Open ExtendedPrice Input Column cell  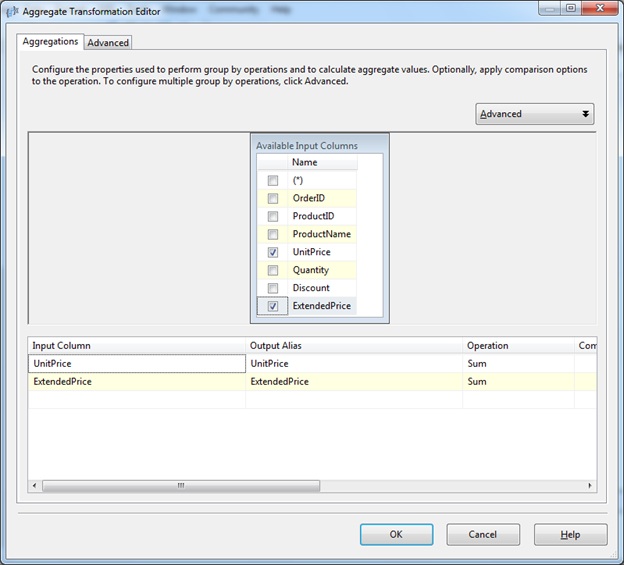[x=137, y=382]
